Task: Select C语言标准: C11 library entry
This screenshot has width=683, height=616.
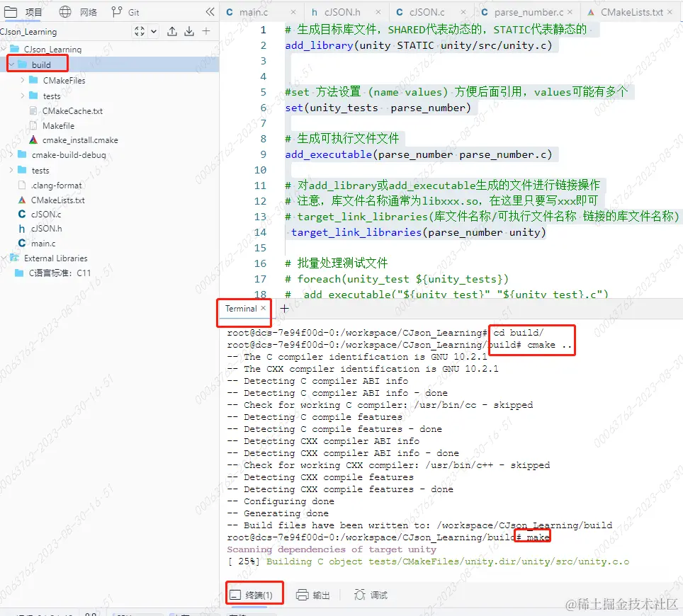Action: (x=60, y=273)
